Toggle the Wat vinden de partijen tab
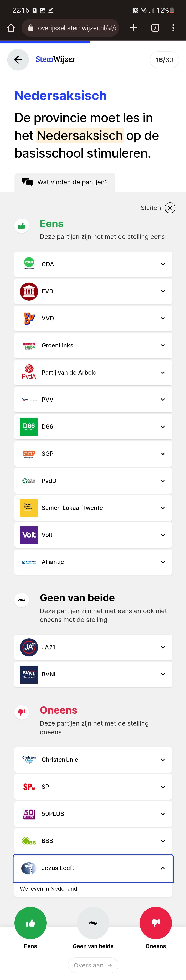186x980 pixels. pos(65,182)
